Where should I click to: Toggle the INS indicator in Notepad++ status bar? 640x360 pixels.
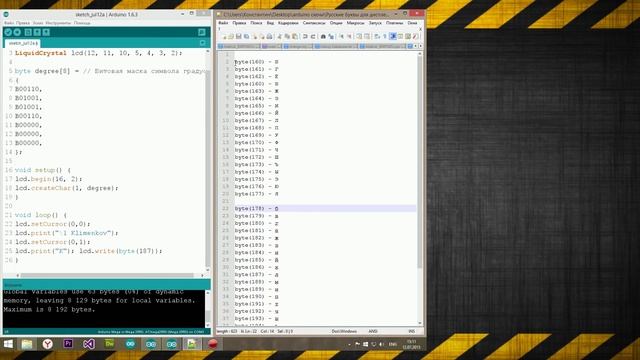pos(411,331)
